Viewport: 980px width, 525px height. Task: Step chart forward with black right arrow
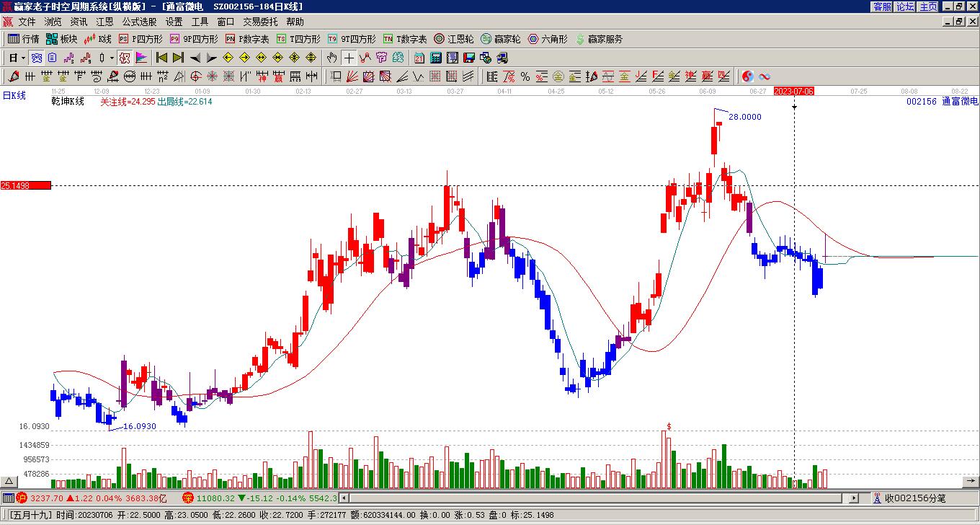tap(212, 58)
